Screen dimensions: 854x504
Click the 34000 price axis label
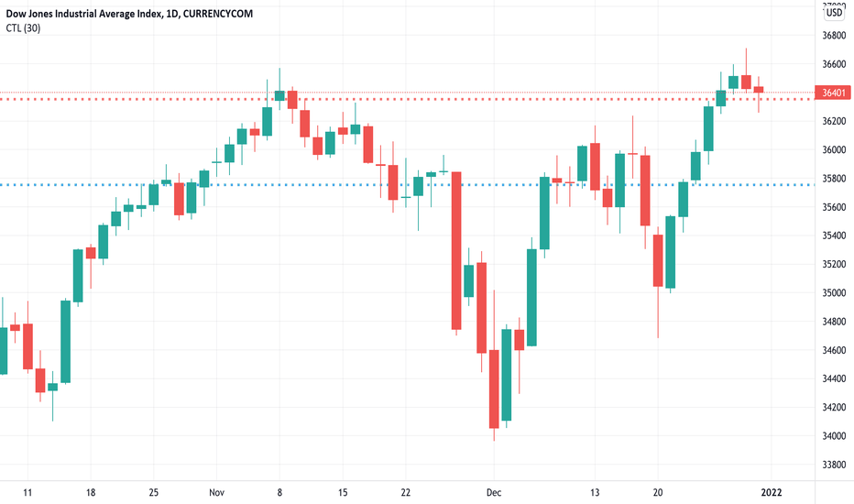click(834, 436)
